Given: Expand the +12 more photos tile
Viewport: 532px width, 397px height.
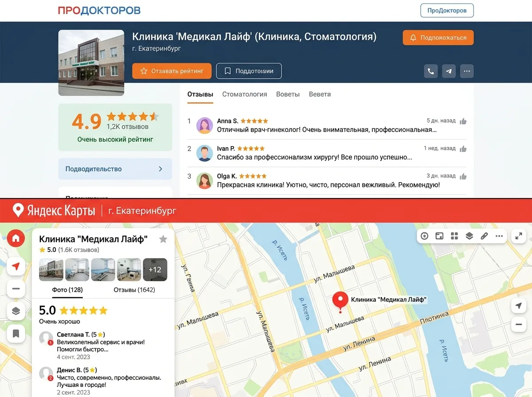Looking at the screenshot, I should 155,270.
